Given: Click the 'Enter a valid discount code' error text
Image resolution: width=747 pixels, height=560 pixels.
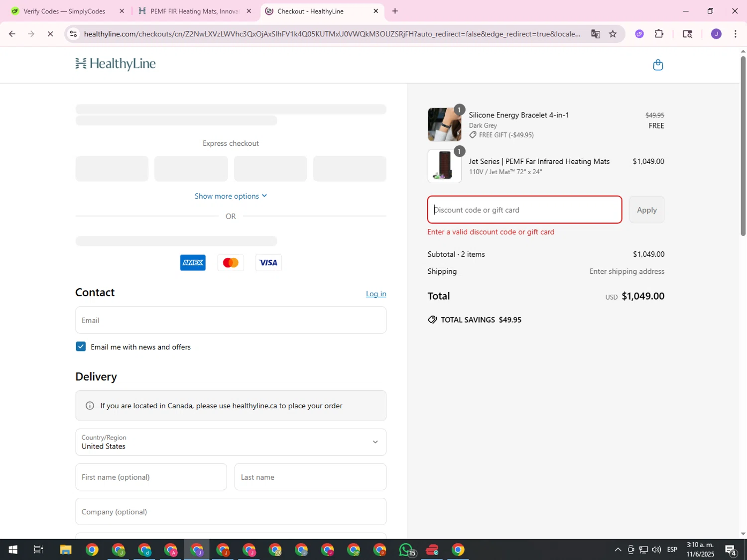Looking at the screenshot, I should tap(491, 232).
